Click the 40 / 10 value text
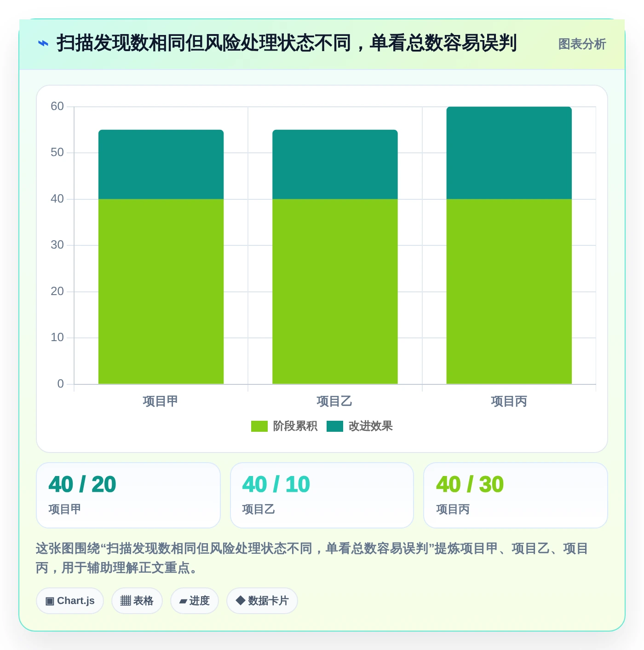The image size is (644, 650). pos(276,485)
